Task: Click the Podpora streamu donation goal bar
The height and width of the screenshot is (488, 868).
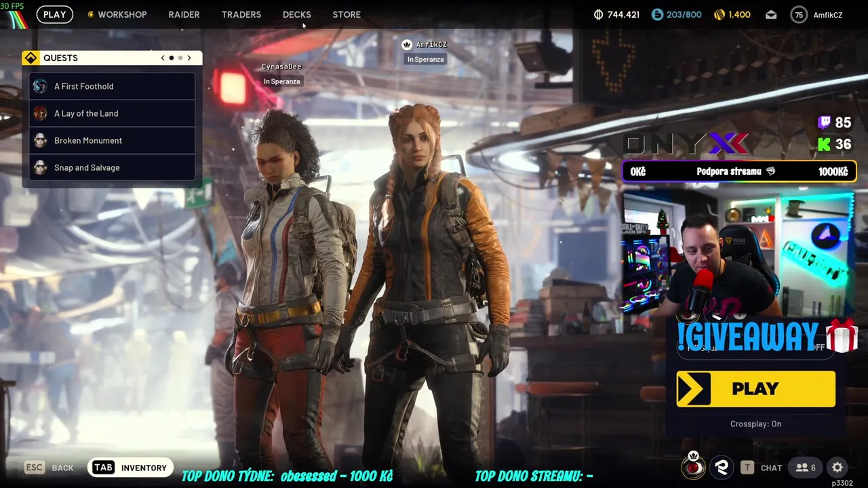Action: coord(739,171)
